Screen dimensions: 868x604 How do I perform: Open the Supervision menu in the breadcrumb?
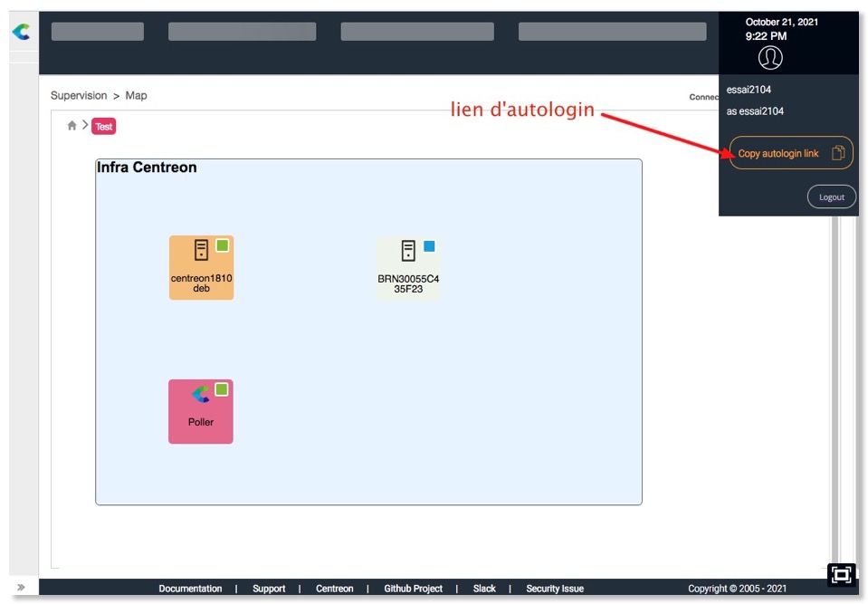(79, 95)
